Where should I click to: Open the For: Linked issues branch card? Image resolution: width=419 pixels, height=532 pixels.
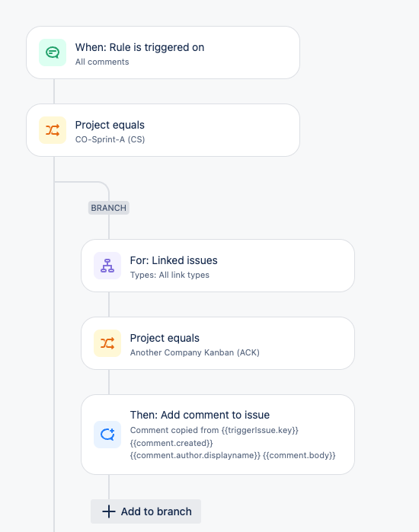tap(218, 266)
